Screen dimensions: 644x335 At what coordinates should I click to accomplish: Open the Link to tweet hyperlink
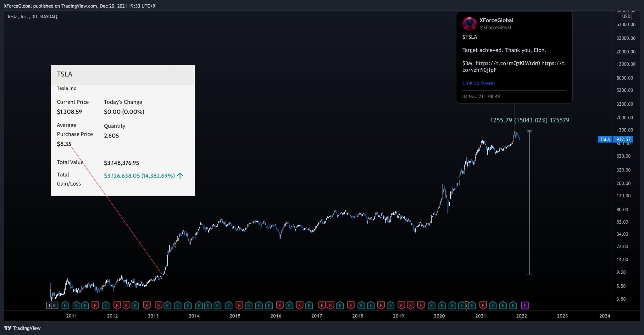(x=479, y=83)
